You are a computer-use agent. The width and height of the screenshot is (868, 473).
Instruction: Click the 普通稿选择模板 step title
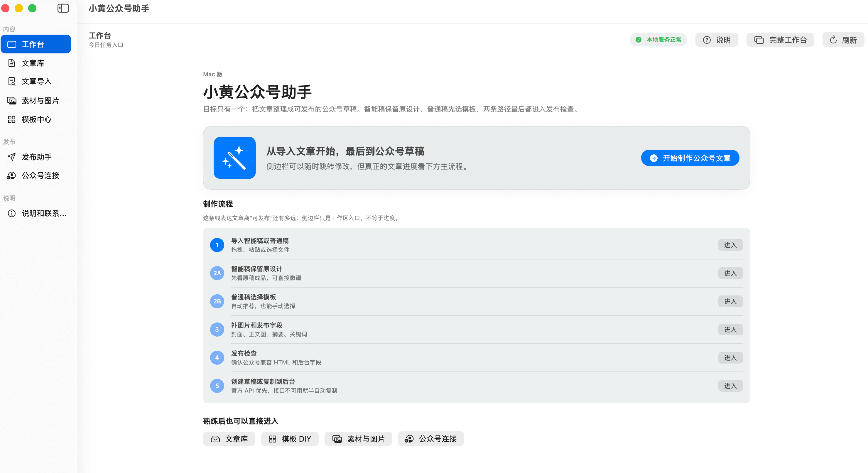pyautogui.click(x=254, y=297)
